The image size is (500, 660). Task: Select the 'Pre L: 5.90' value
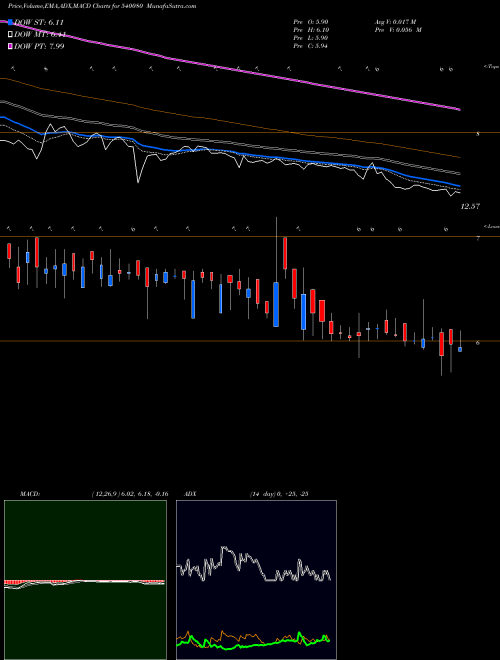pyautogui.click(x=311, y=38)
